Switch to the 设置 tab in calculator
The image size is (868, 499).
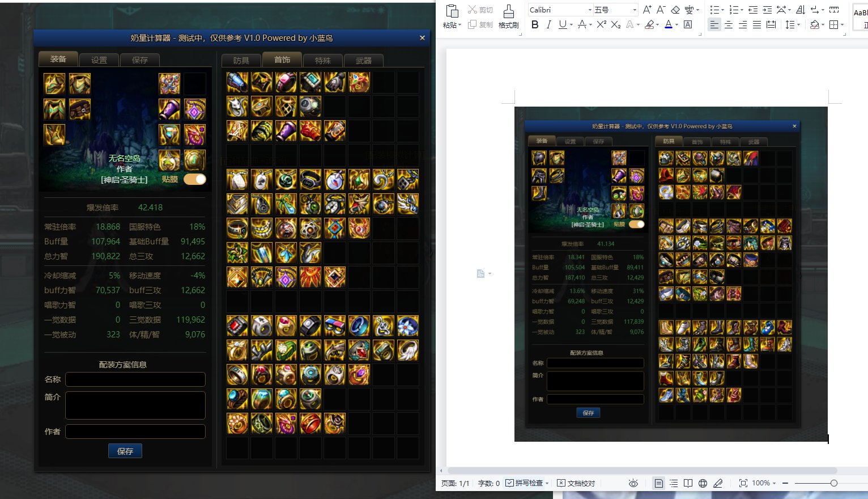[99, 60]
